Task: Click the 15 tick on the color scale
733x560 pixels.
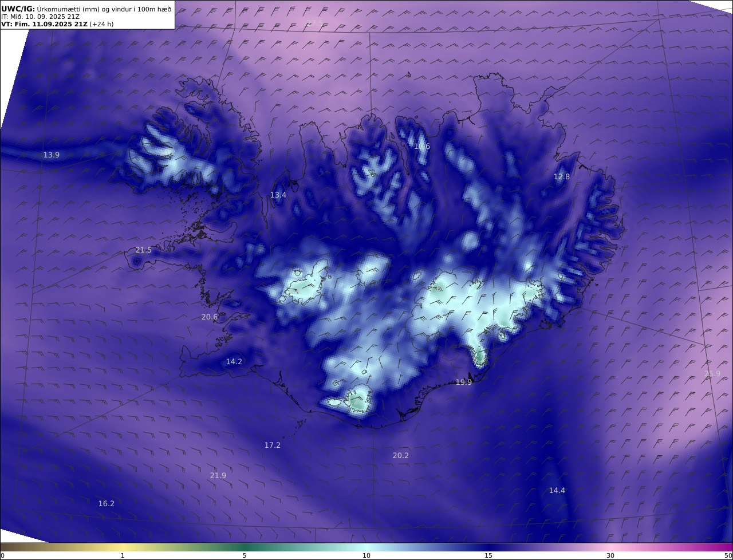Action: tap(488, 555)
